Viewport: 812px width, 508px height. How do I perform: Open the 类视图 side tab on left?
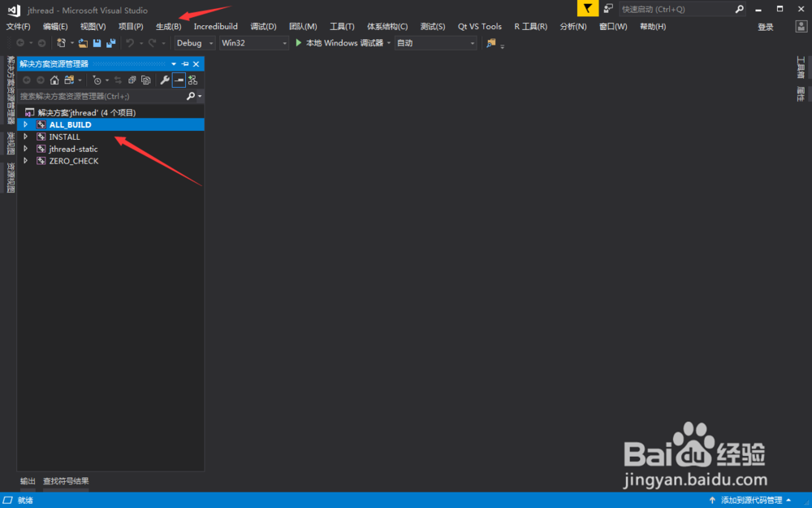click(x=11, y=143)
